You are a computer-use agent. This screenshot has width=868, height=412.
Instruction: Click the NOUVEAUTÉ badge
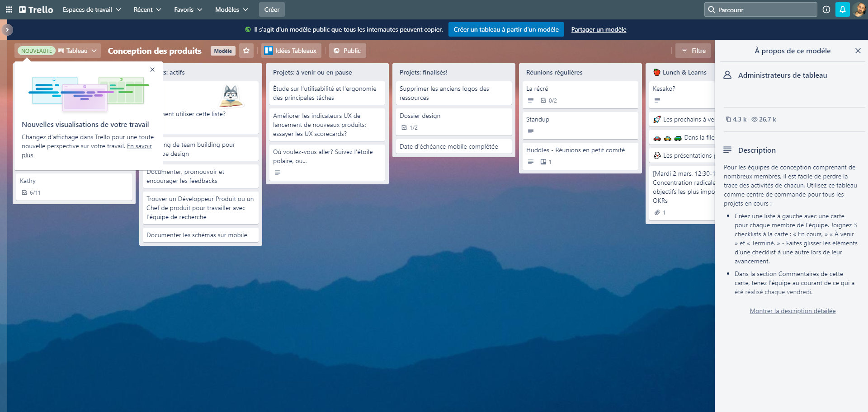pyautogui.click(x=37, y=51)
